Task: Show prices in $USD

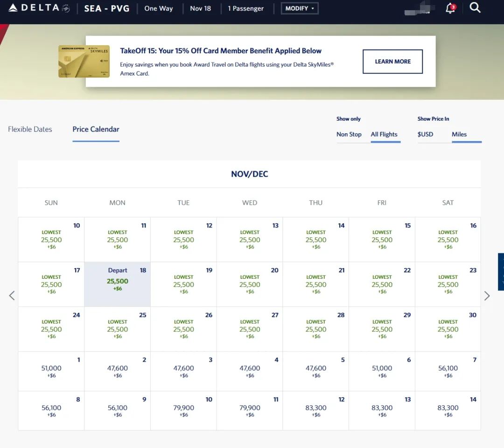Action: click(x=425, y=134)
